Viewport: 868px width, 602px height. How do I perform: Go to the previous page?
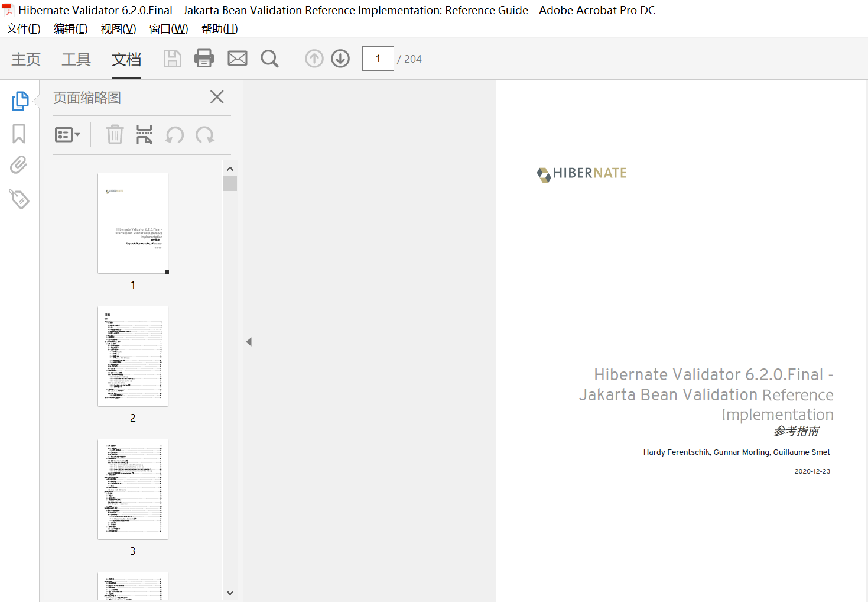(x=314, y=59)
